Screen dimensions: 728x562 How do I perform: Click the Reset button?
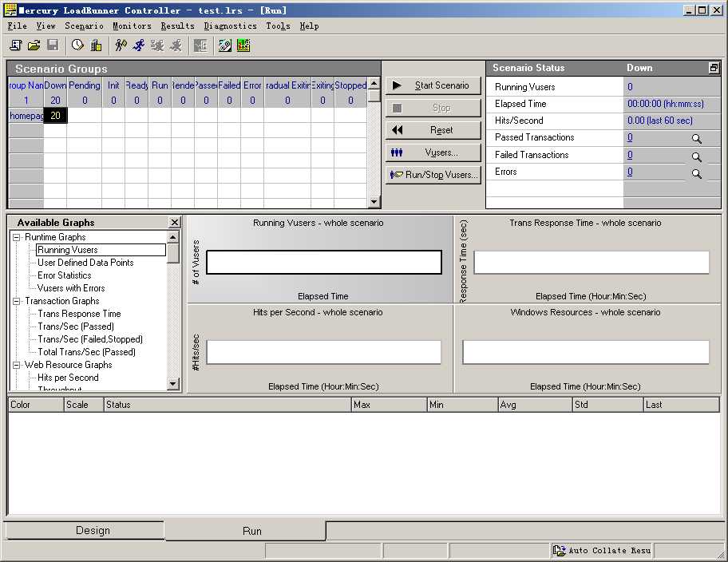[433, 130]
